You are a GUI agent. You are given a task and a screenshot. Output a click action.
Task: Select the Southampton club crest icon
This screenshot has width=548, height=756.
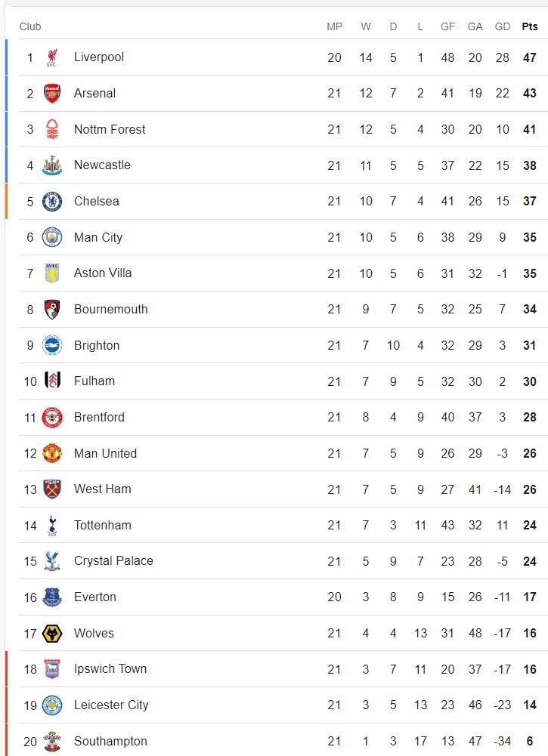(x=51, y=742)
